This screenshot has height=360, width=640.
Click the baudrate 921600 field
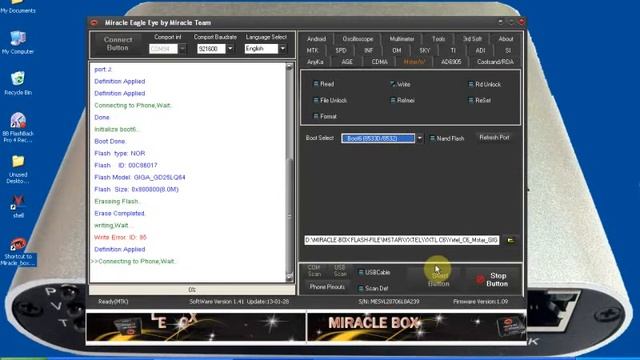(211, 49)
